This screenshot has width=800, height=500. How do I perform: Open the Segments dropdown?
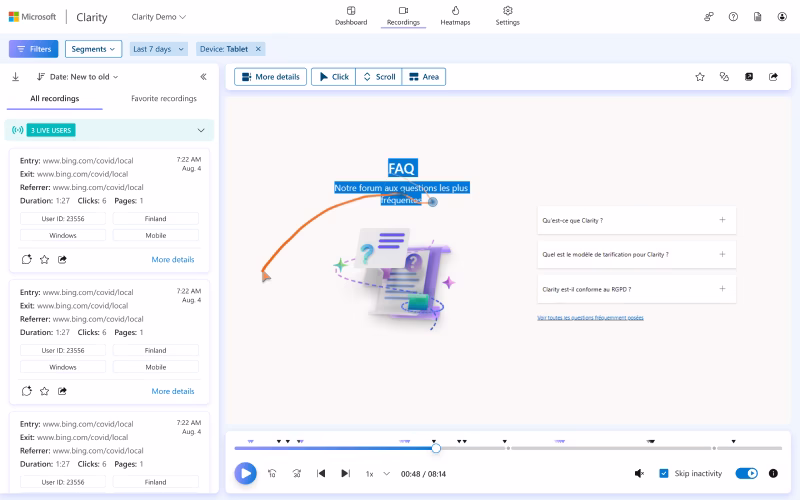[x=93, y=49]
